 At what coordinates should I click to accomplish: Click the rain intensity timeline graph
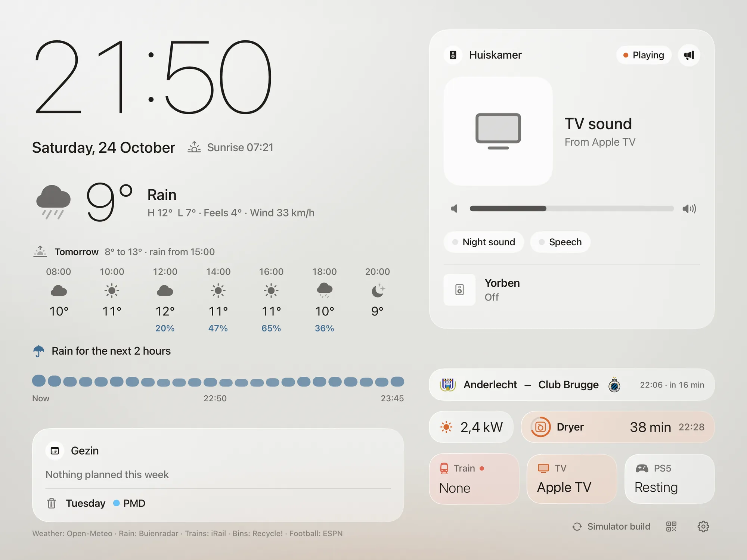(x=218, y=381)
